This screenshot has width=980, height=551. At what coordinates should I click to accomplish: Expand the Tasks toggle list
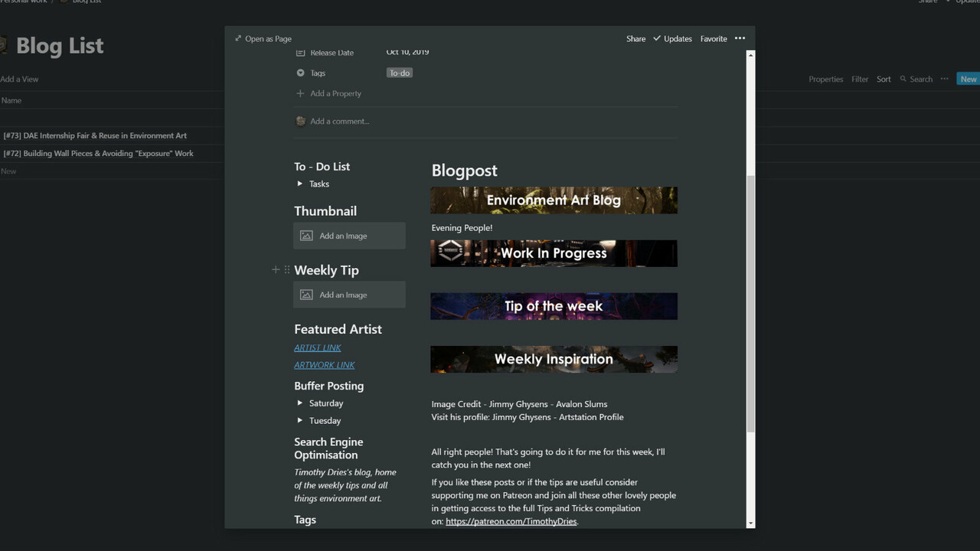(x=300, y=184)
